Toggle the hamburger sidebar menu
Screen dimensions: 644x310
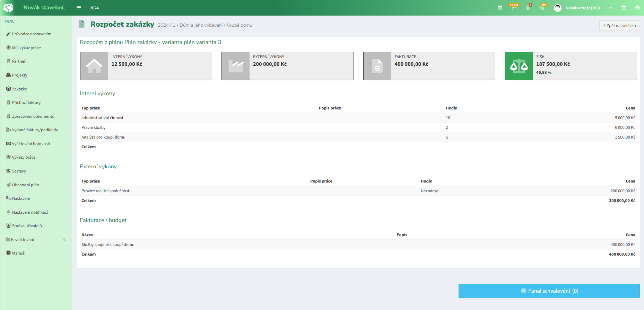[79, 8]
